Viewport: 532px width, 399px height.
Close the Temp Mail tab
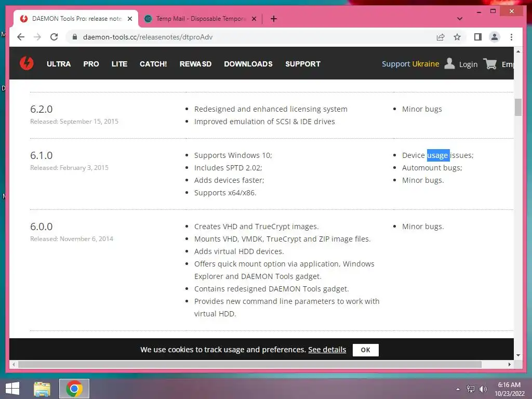point(254,19)
